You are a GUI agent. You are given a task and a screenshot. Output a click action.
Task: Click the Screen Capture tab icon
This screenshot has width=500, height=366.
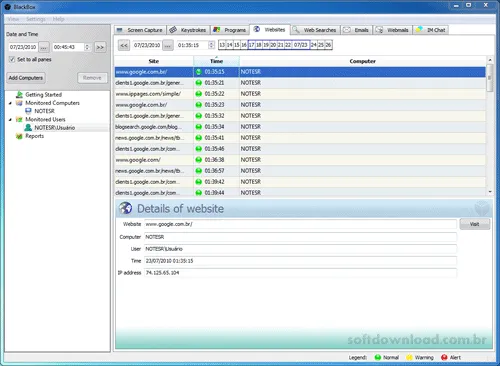[120, 30]
